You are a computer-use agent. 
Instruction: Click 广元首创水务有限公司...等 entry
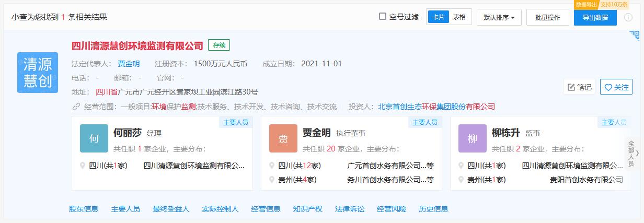(390, 166)
